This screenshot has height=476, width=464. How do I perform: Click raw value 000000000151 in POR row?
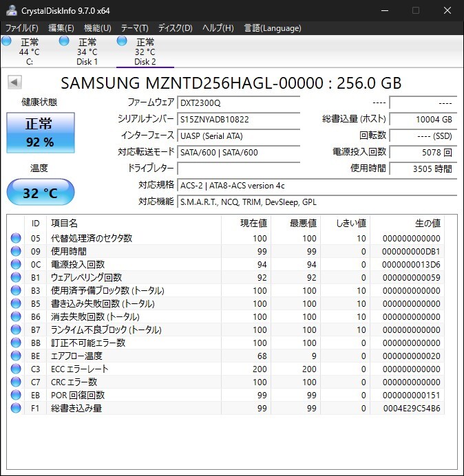point(412,396)
